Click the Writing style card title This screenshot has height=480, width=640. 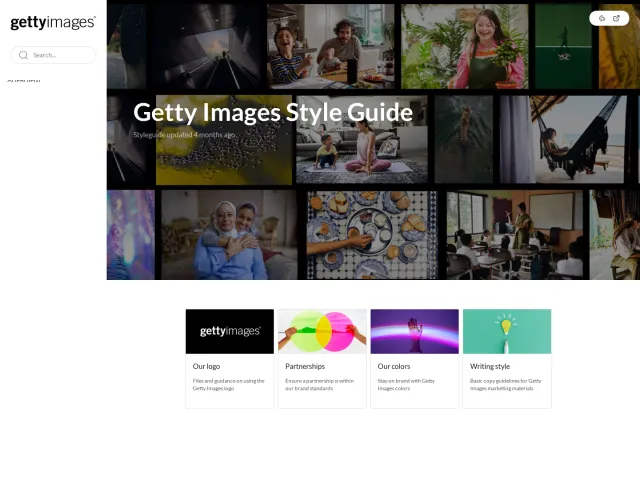click(x=490, y=367)
